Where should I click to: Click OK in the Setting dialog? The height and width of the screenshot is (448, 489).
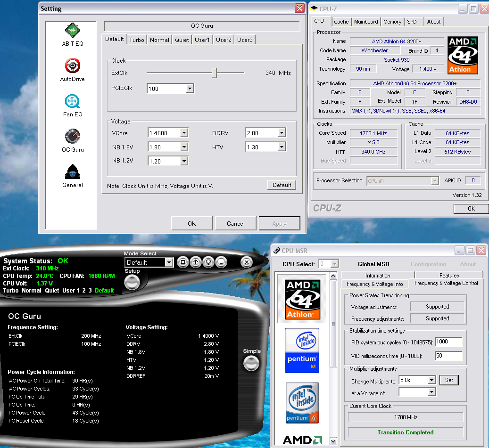pyautogui.click(x=192, y=224)
